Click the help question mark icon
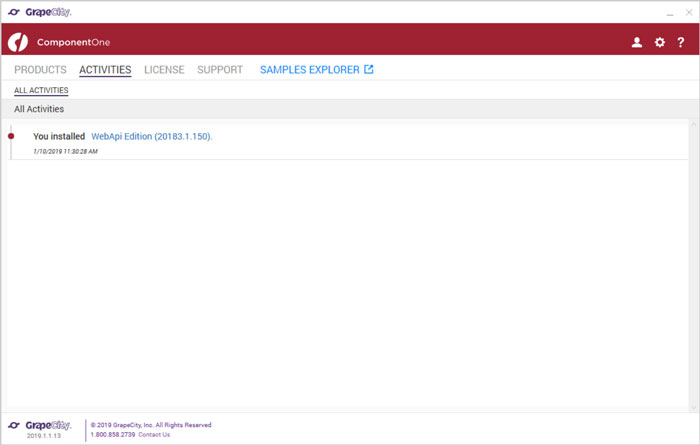Viewport: 700px width, 445px height. click(x=680, y=42)
